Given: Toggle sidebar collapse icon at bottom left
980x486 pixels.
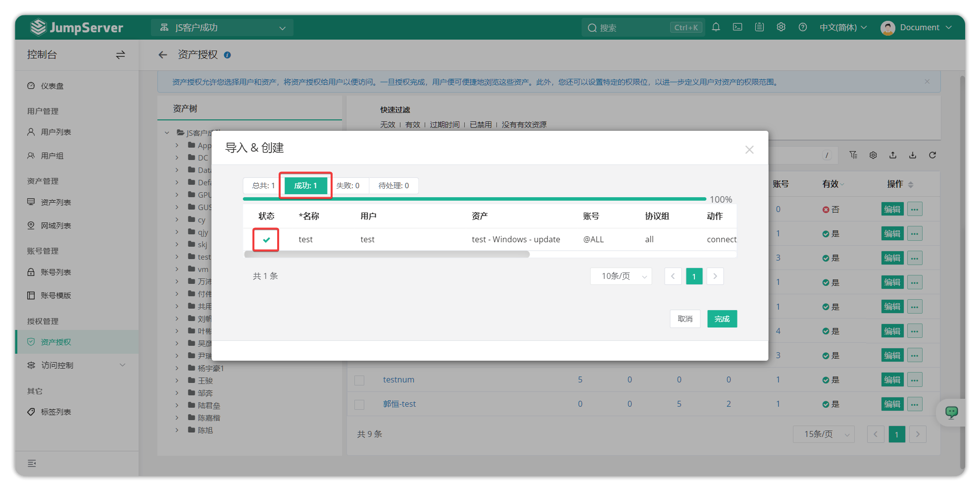Looking at the screenshot, I should tap(32, 463).
